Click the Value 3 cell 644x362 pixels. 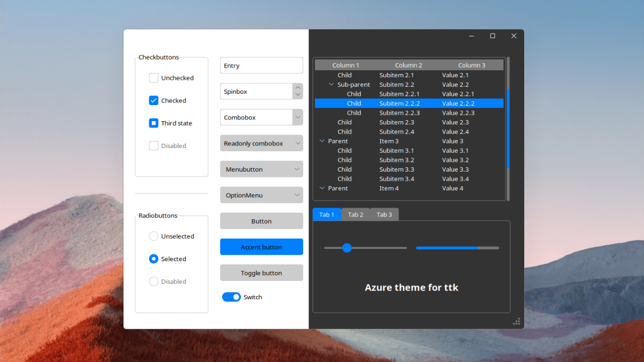[452, 141]
